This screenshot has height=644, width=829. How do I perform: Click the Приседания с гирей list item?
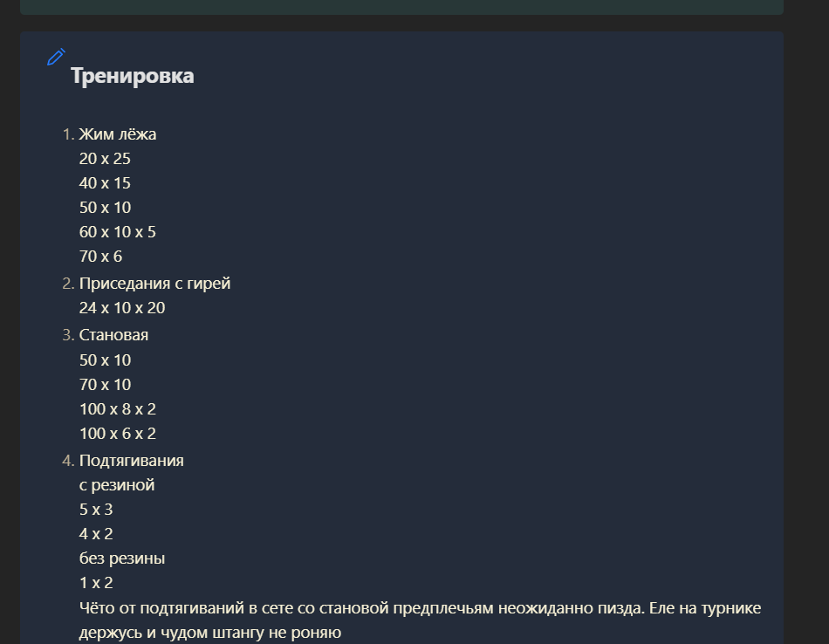154,284
